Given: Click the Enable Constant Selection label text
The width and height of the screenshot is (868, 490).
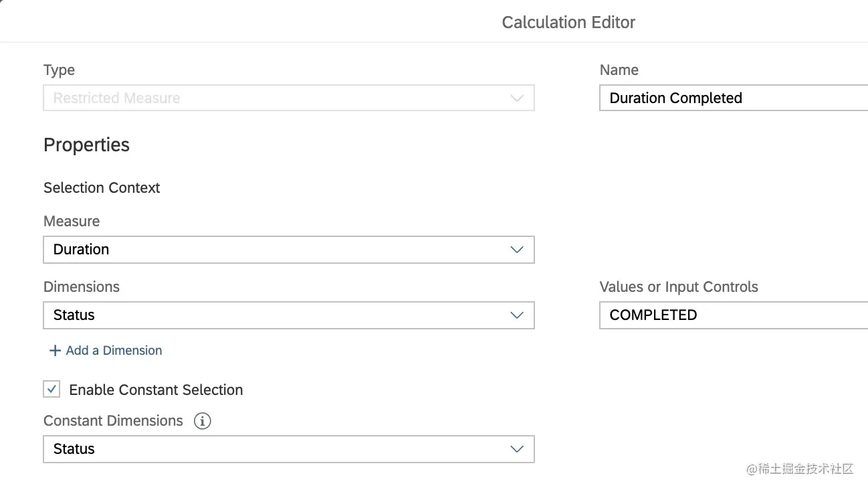Looking at the screenshot, I should (156, 390).
